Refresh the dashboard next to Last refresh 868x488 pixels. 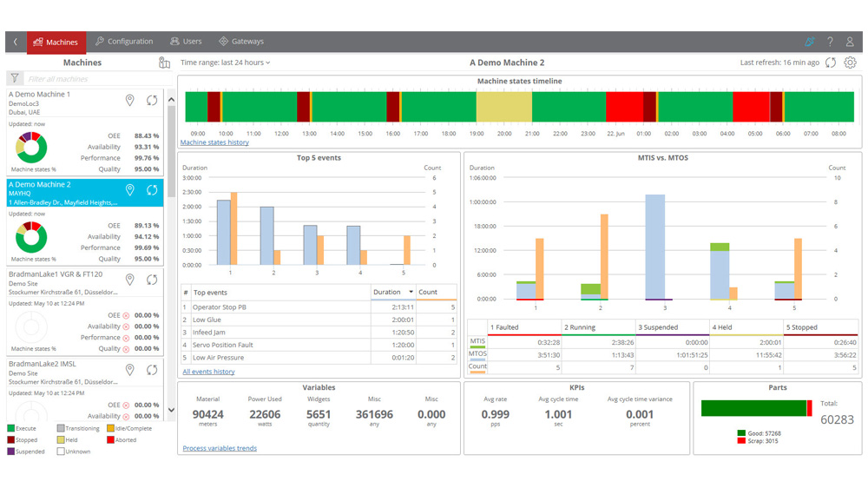click(x=831, y=63)
